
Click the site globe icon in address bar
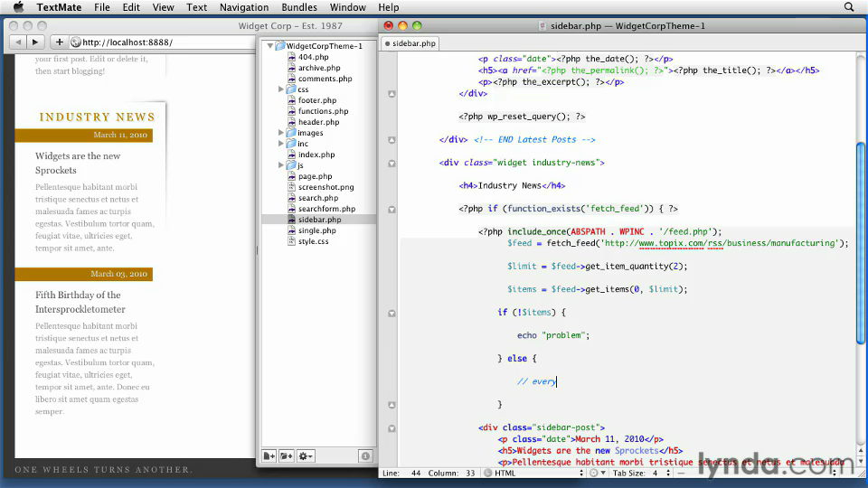tap(76, 42)
